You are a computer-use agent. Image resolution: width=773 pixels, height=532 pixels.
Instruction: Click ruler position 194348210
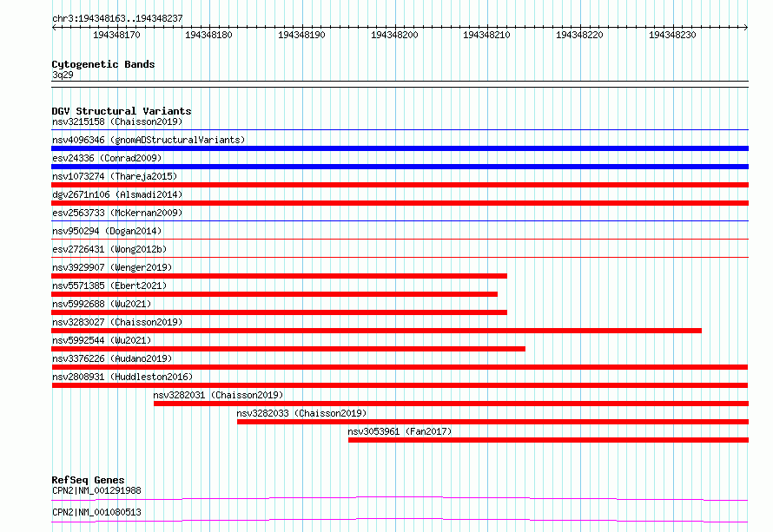(x=487, y=35)
